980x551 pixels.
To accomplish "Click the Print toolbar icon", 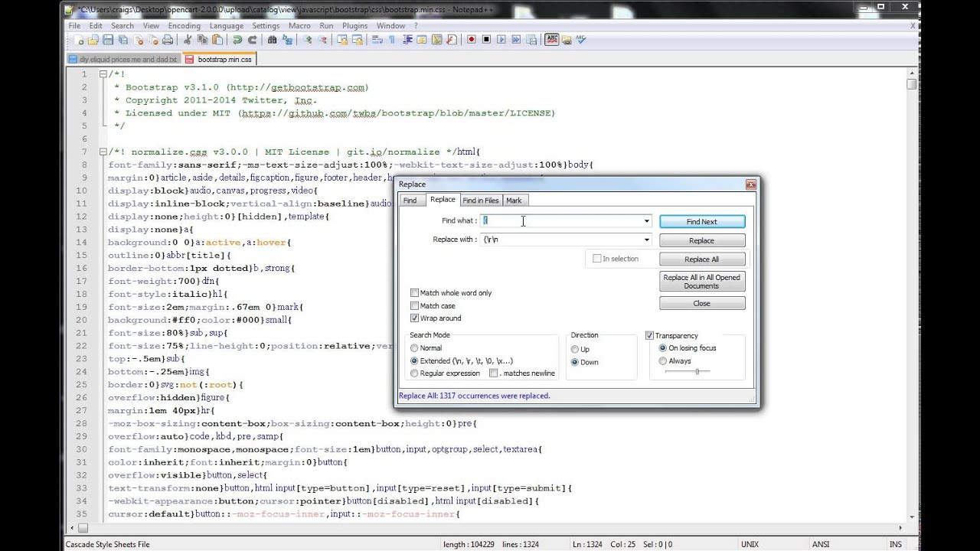I will tap(168, 40).
